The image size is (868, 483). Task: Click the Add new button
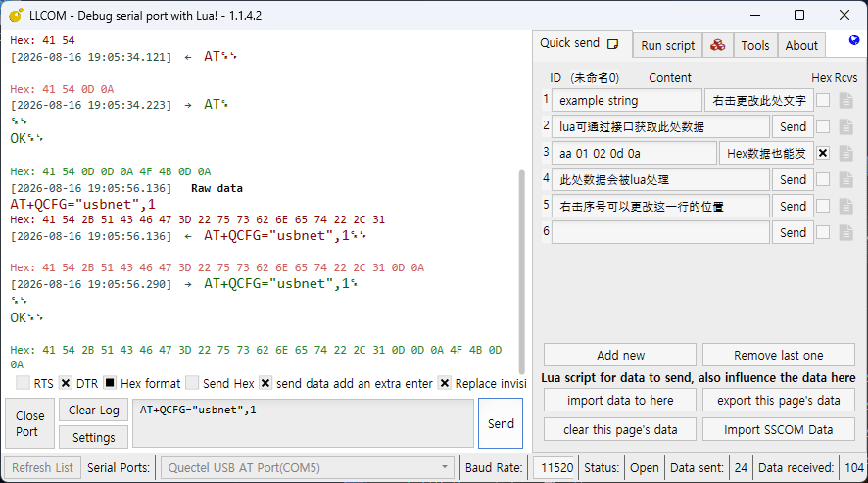pos(620,355)
